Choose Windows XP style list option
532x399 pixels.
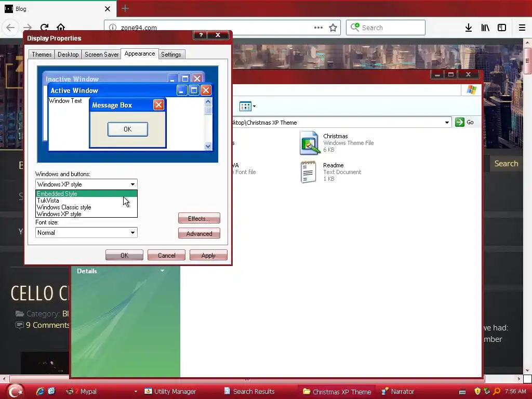coord(86,214)
